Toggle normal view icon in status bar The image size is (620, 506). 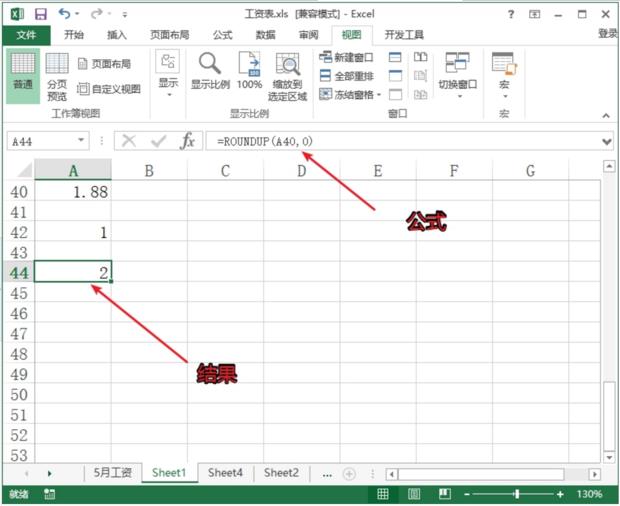pyautogui.click(x=383, y=494)
